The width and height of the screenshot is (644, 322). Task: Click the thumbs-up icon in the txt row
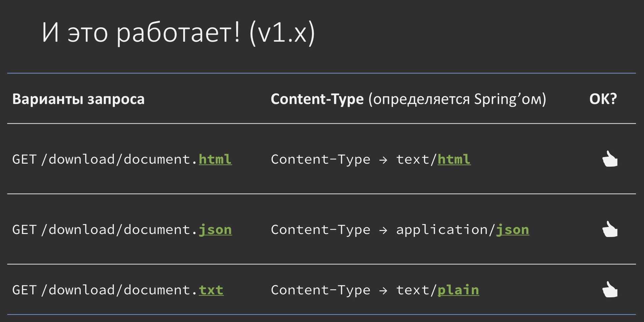point(610,290)
